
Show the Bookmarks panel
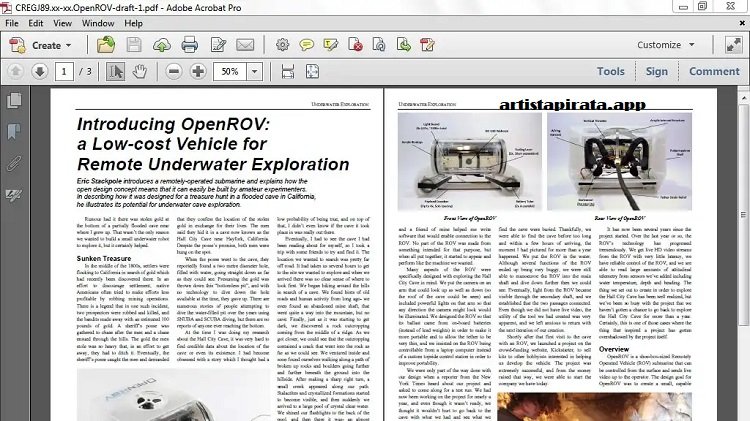coord(14,131)
